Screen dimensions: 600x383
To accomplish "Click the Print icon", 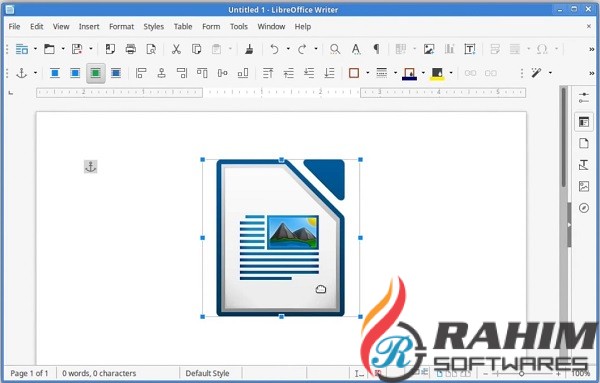I will 131,49.
